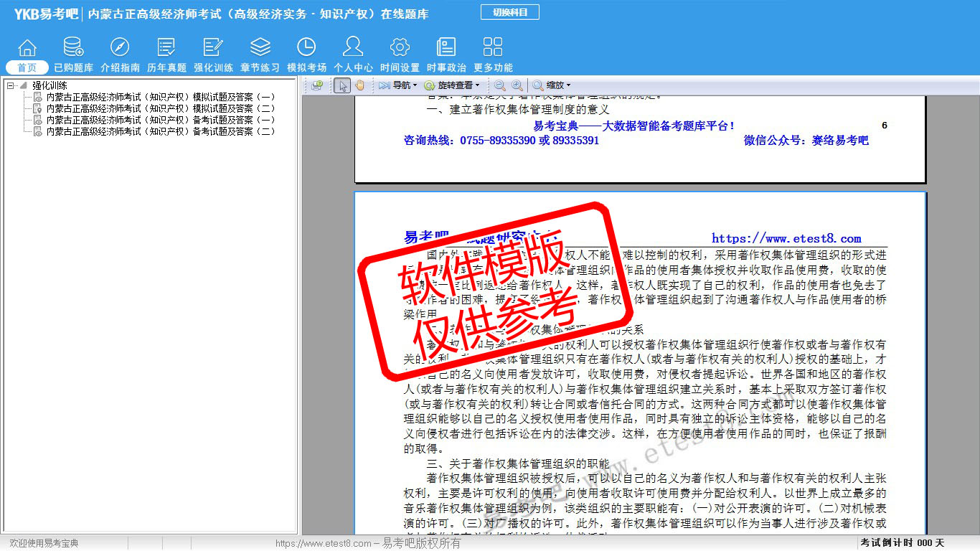
Task: Open the 个人中心 personal center
Action: pos(353,57)
